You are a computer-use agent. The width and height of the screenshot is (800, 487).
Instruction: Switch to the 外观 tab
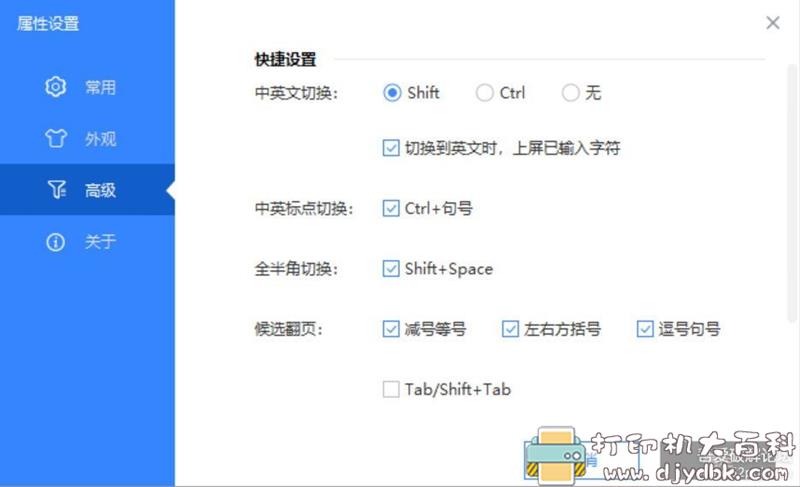coord(87,139)
